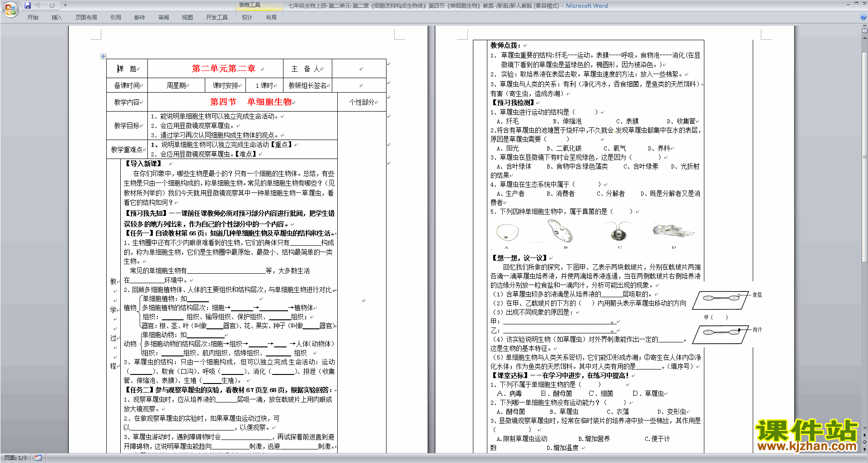Click answer option B. 酵母菌 in question 1
The image size is (868, 463).
(556, 393)
